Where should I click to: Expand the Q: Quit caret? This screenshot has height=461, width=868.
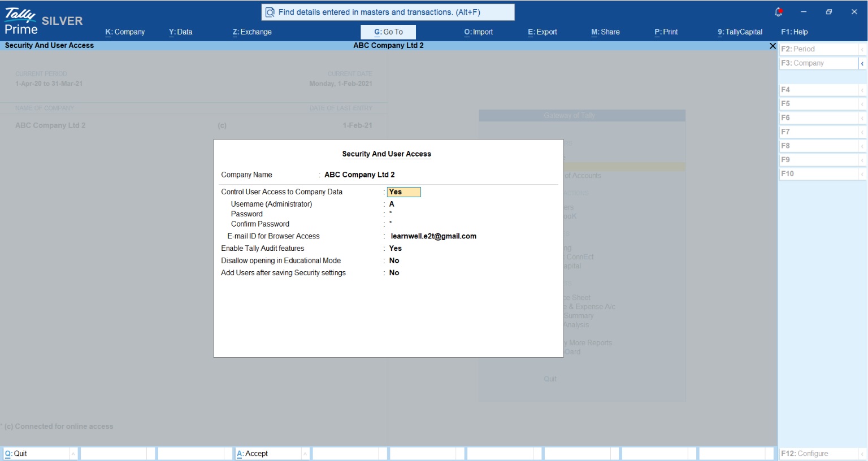73,454
